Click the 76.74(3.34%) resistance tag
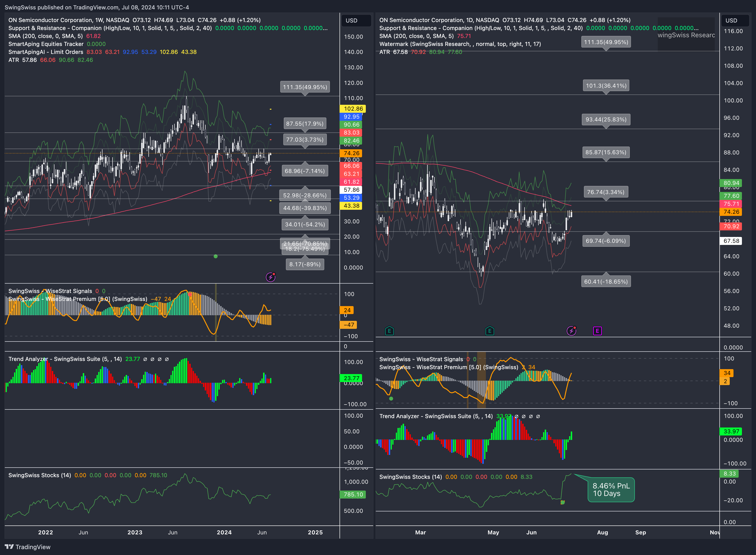 tap(606, 192)
